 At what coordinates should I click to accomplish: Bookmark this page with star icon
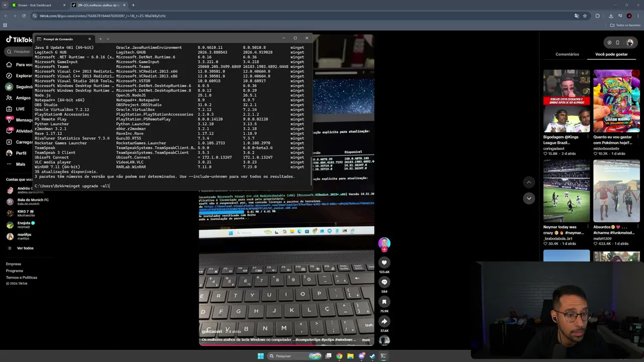point(585,16)
